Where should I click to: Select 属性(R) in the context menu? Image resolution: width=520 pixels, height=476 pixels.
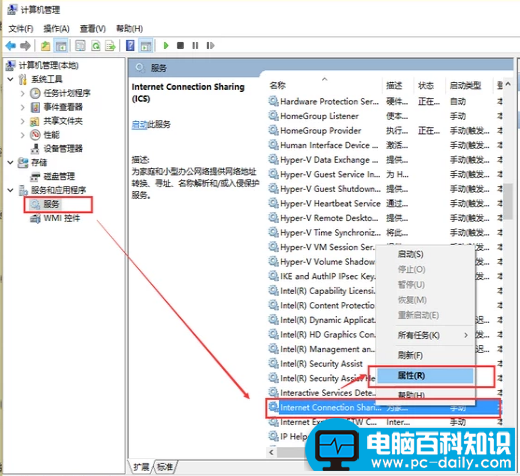tap(425, 376)
